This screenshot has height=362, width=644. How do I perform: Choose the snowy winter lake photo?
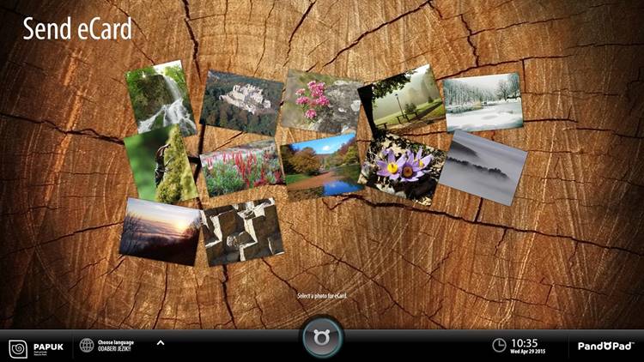pyautogui.click(x=483, y=102)
